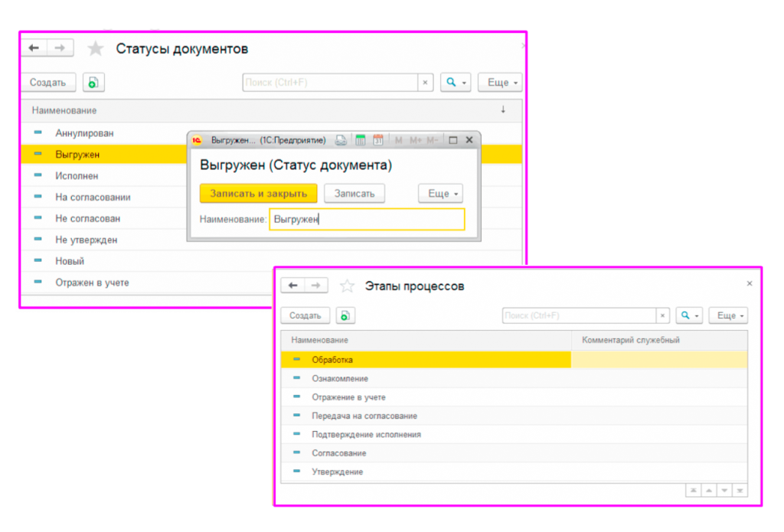Clear the search field in Этапы процессов
The image size is (784, 532).
(x=663, y=315)
